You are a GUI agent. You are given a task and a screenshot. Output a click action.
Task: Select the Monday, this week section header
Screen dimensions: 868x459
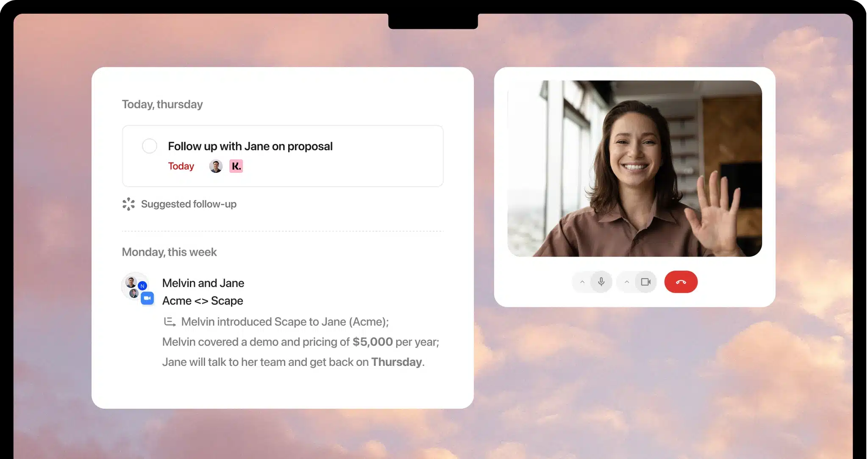169,252
